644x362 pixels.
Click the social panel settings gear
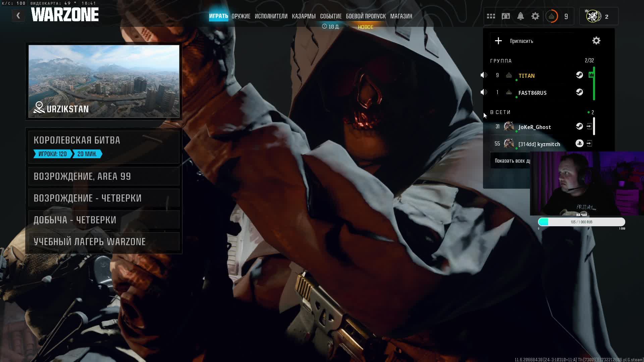pos(596,41)
